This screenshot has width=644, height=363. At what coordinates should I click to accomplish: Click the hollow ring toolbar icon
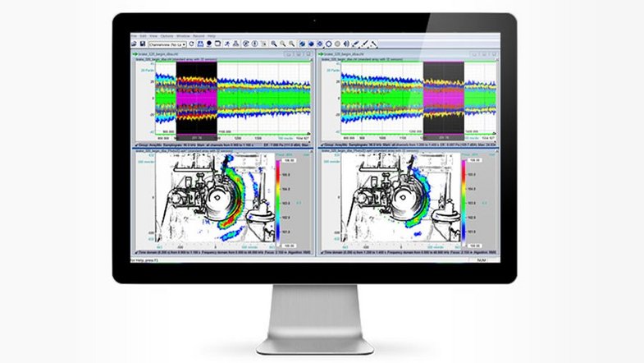coord(329,44)
